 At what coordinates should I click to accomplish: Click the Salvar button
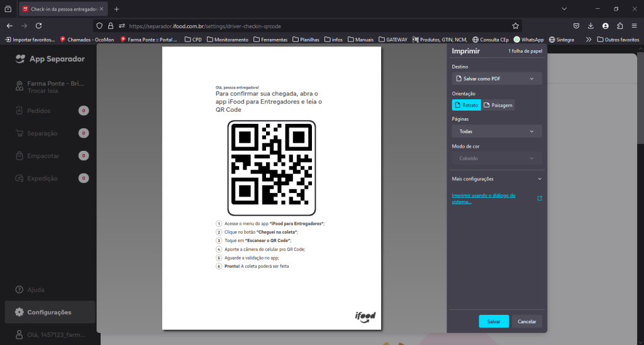pos(494,321)
